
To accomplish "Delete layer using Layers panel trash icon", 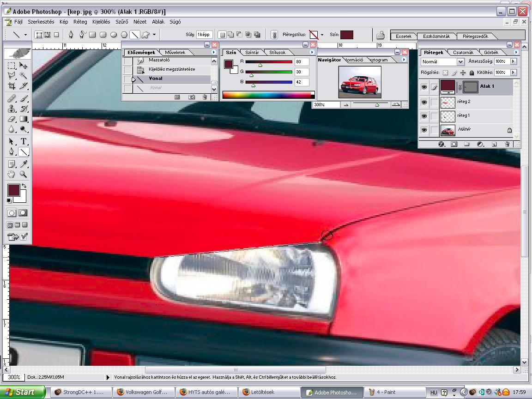I will coord(507,144).
